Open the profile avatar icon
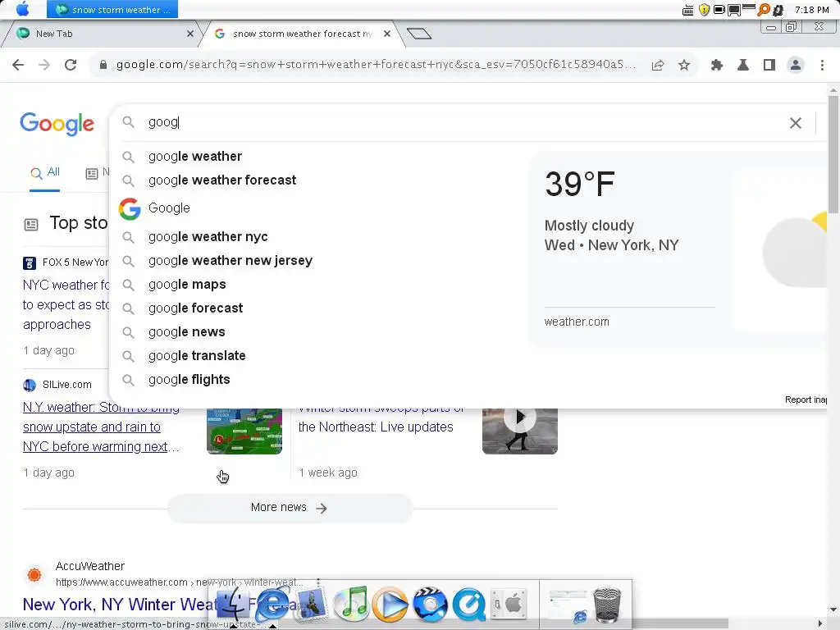The height and width of the screenshot is (630, 840). pos(796,65)
